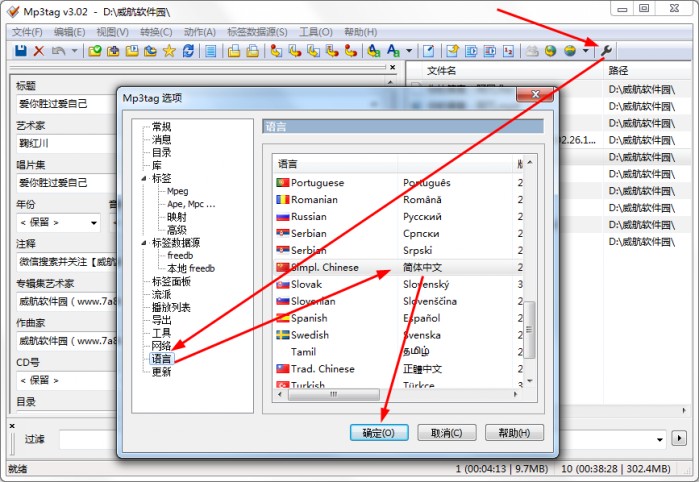Click the 路径 column header
Viewport: 699px width, 482px height.
coord(649,70)
